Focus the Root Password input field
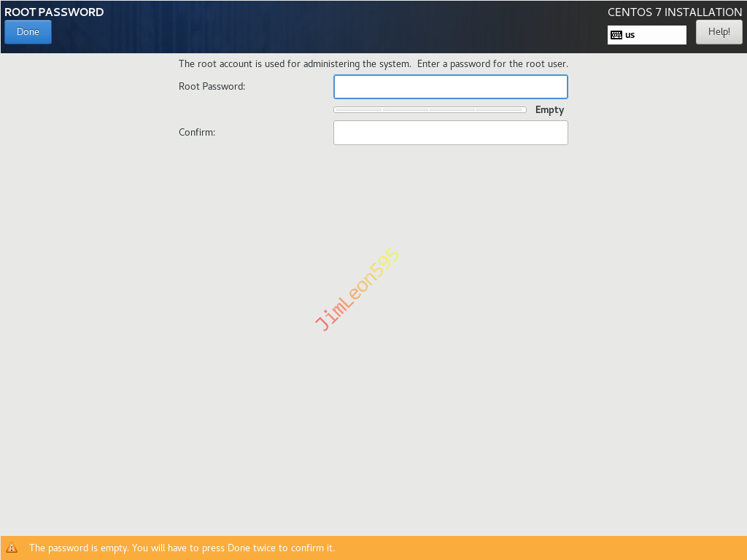Image resolution: width=747 pixels, height=560 pixels. tap(450, 87)
